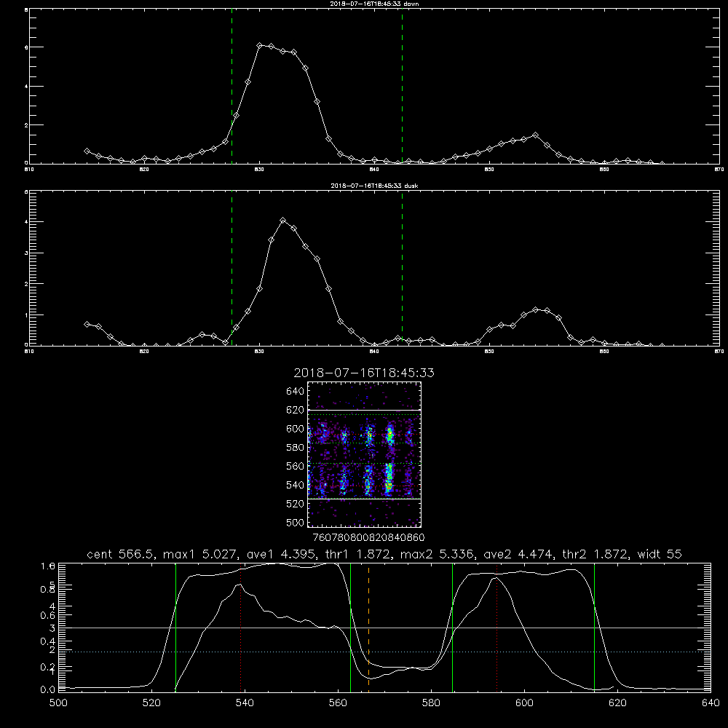The height and width of the screenshot is (728, 728).
Task: Click the 560 label on spectrogram y-axis
Action: tap(296, 466)
